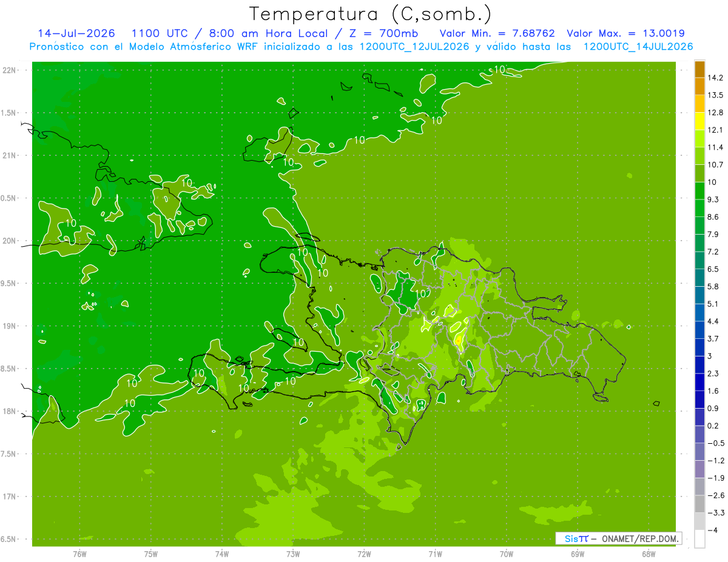Screen dimensions: 728x562
Task: Click the '1.5N' latitude axis label
Action: point(9,113)
